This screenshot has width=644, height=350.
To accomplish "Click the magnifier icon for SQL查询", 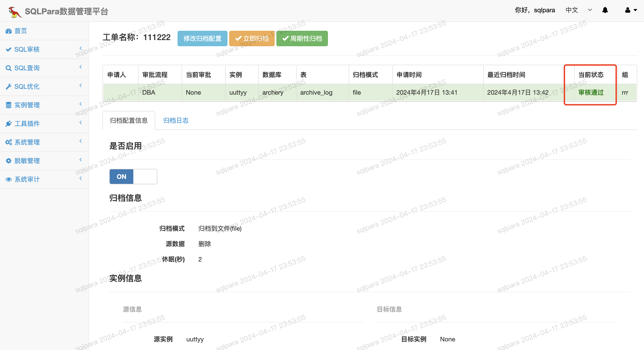I will coord(8,68).
